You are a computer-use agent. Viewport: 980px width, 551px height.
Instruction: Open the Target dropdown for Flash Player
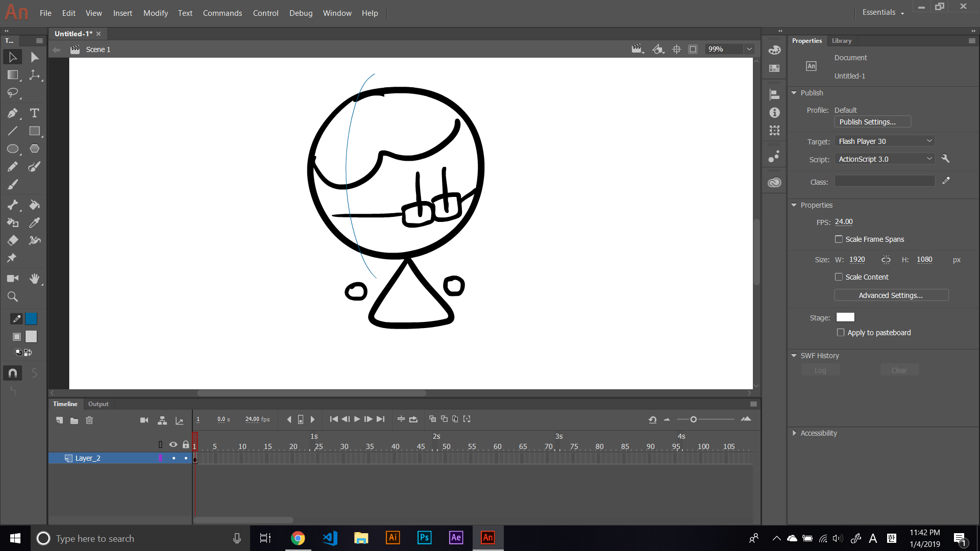[x=885, y=141]
